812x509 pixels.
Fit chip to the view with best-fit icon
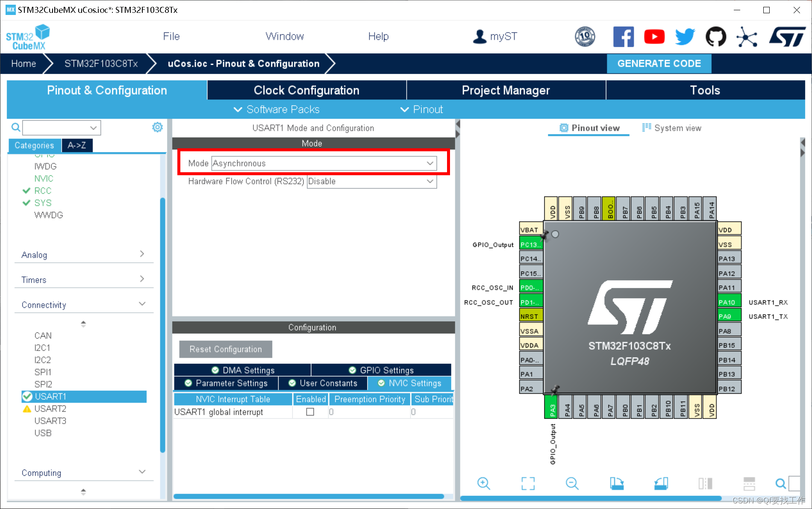(x=528, y=483)
